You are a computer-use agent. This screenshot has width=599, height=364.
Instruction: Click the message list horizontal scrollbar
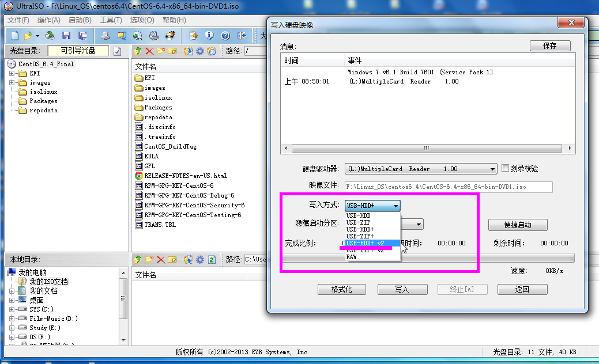[427, 148]
